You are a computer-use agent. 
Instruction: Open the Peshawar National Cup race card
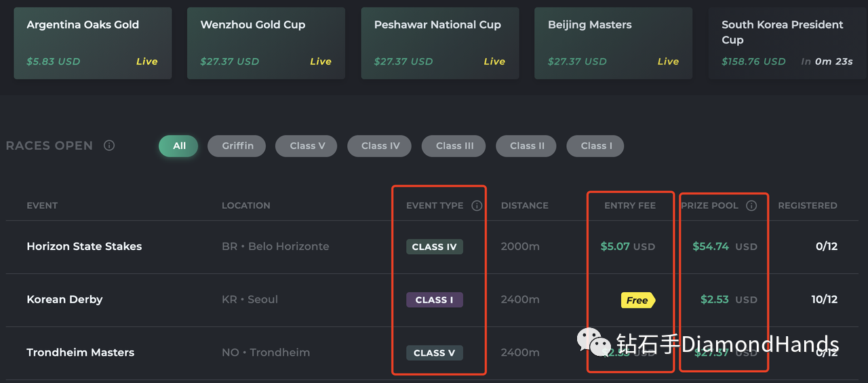click(440, 43)
